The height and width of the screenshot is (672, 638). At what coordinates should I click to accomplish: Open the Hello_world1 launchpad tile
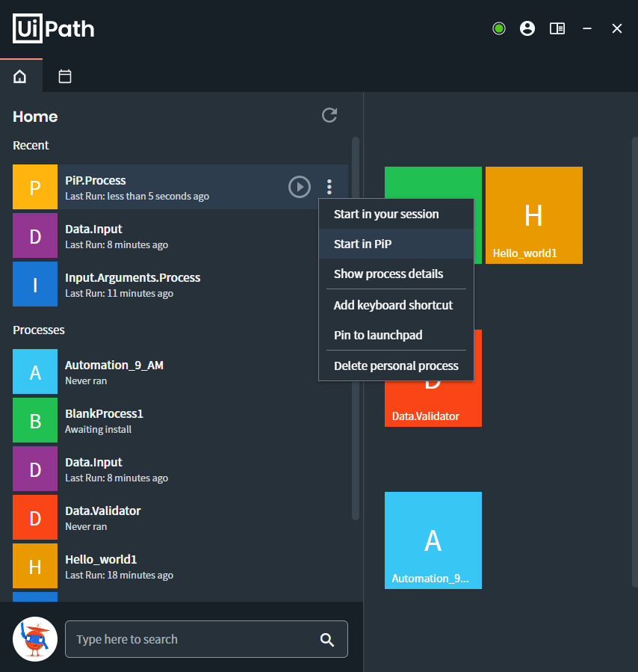pos(533,215)
